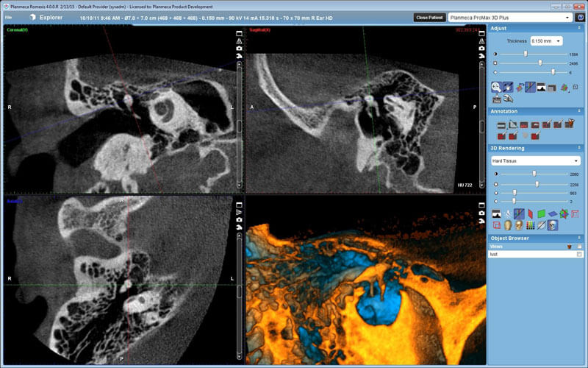
Task: Click the 3D Rendering slider valued 963
Action: point(534,193)
